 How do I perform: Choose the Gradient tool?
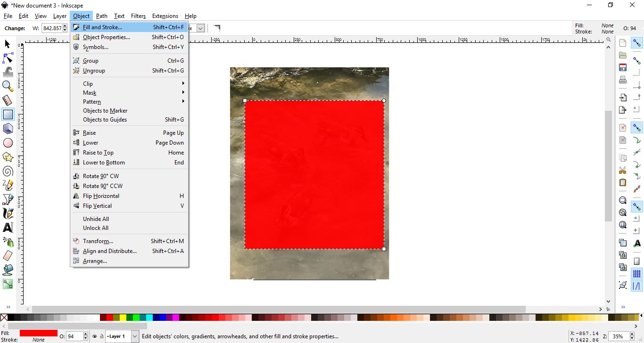coord(8,284)
